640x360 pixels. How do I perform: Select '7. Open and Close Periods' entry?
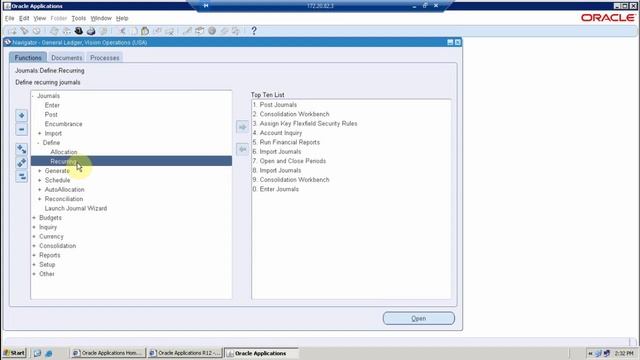(289, 161)
